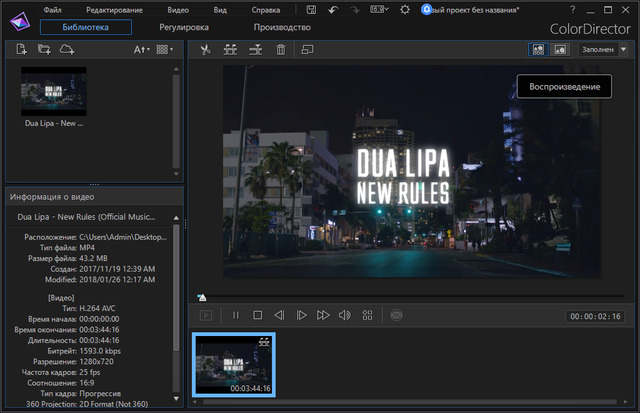Viewport: 640px width, 413px height.
Task: Step forward to next frame
Action: [301, 315]
